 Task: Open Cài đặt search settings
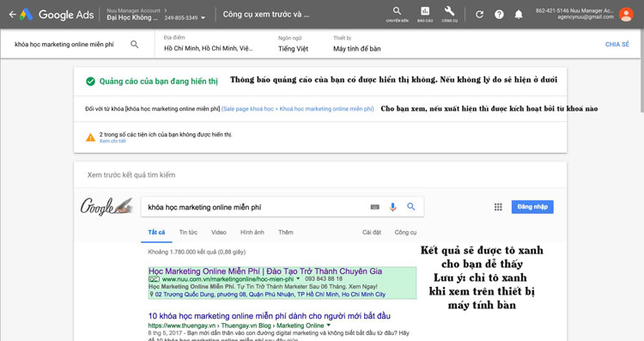click(372, 233)
